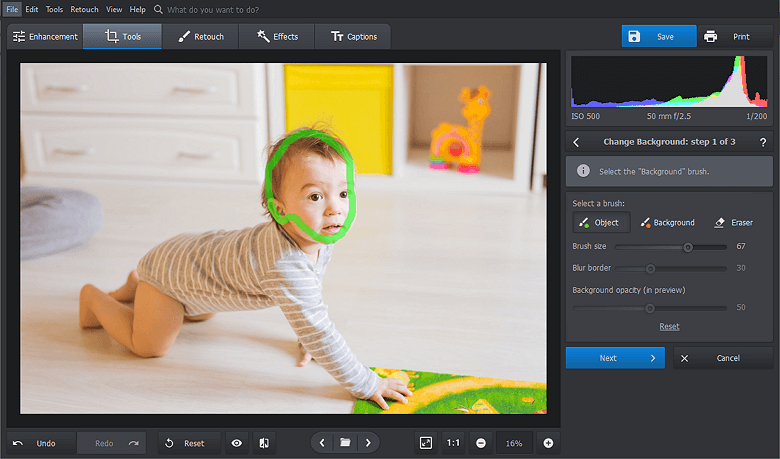Go back with the left chevron in panel header
780x459 pixels.
coord(577,142)
